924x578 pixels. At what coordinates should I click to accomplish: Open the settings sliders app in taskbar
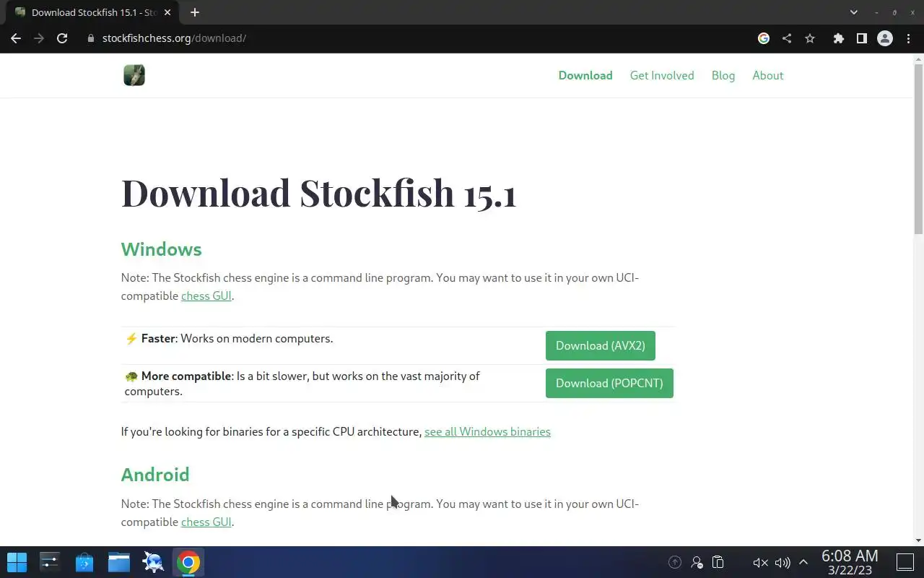click(50, 562)
